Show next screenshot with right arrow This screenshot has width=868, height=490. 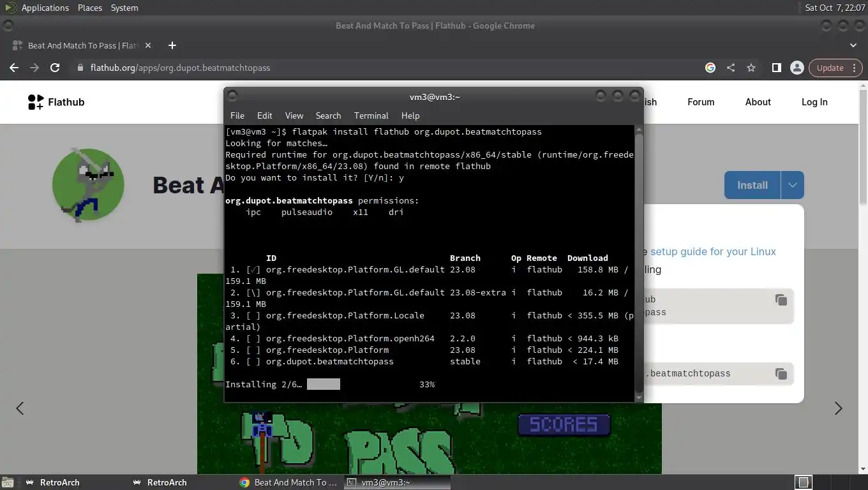838,408
